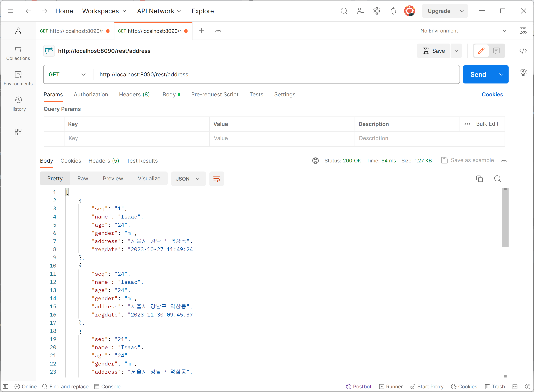Screen dimensions: 534x392
Task: Switch response view to Raw
Action: coord(83,178)
